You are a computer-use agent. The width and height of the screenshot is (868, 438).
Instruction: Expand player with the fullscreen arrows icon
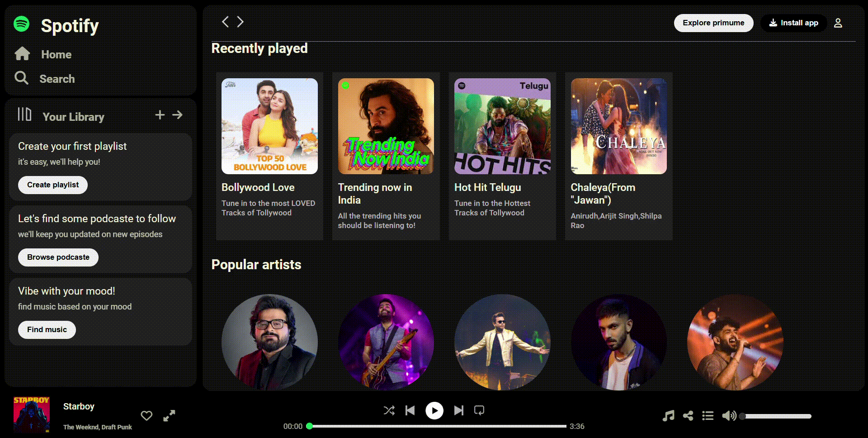pyautogui.click(x=169, y=415)
